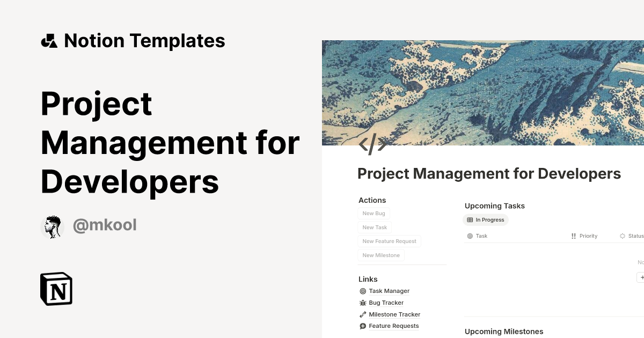Click the Priority column exclamation icon
This screenshot has width=644, height=338.
point(574,236)
